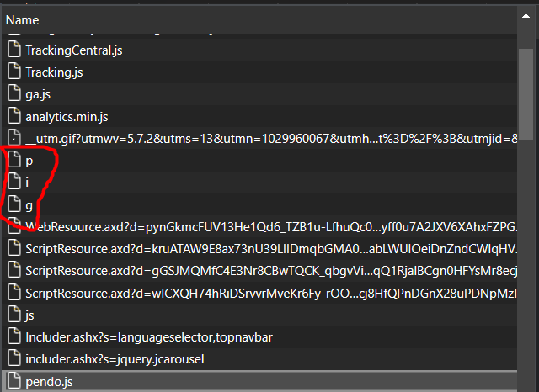Select the request named js
539x392 pixels.
pyautogui.click(x=29, y=315)
